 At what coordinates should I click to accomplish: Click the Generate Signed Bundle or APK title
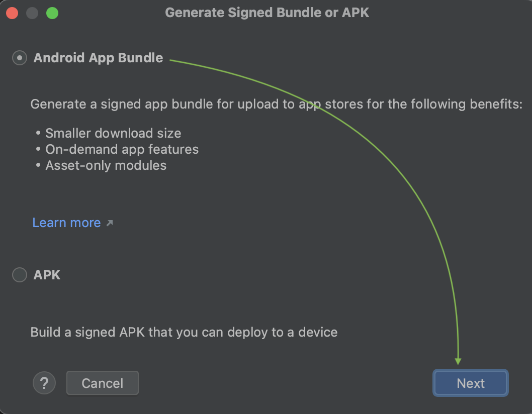point(267,13)
